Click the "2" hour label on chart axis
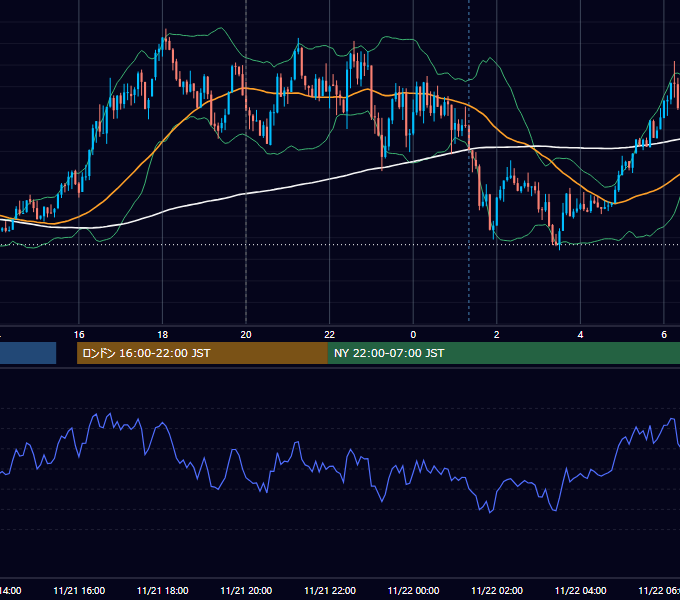680x600 pixels. (497, 335)
